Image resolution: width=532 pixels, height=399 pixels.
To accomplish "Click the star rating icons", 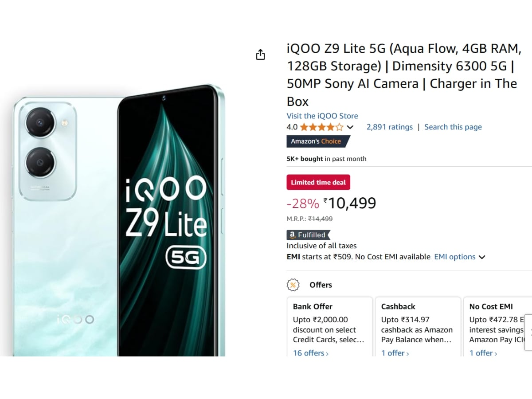I will pos(321,127).
